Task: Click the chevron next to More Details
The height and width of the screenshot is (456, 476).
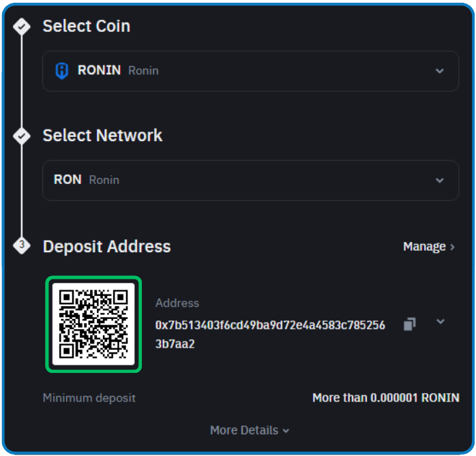Action: point(286,431)
